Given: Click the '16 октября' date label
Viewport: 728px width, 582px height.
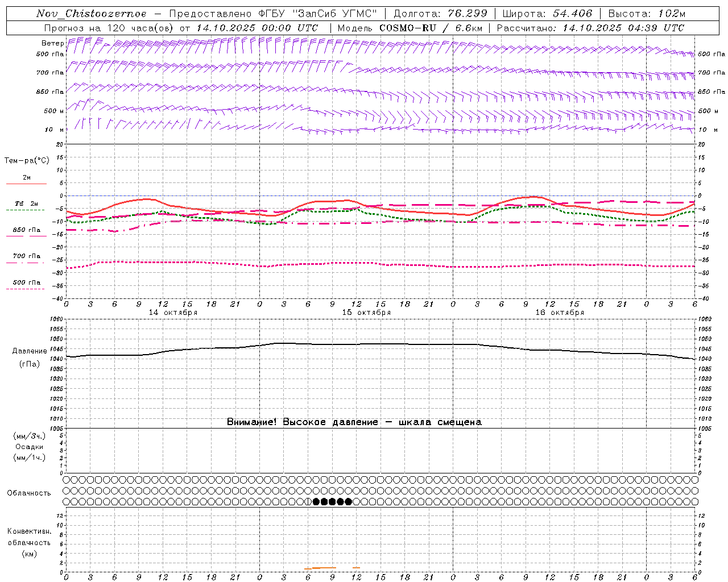Looking at the screenshot, I should pos(560,313).
